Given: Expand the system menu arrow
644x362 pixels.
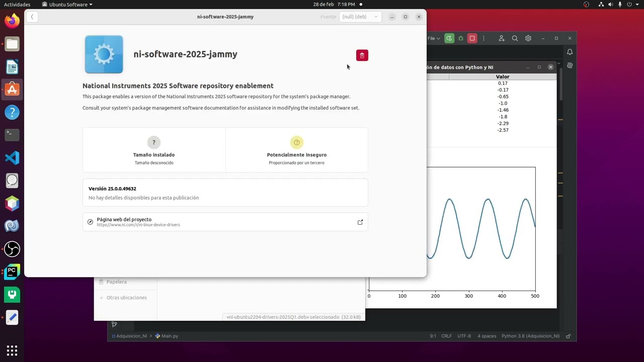Looking at the screenshot, I should coord(638,5).
